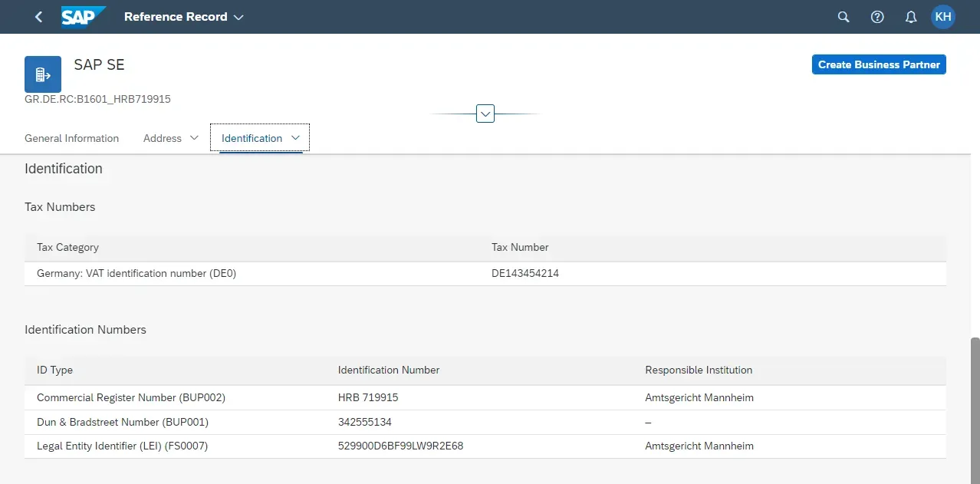Go back with the left arrow icon
The height and width of the screenshot is (484, 980).
[39, 17]
